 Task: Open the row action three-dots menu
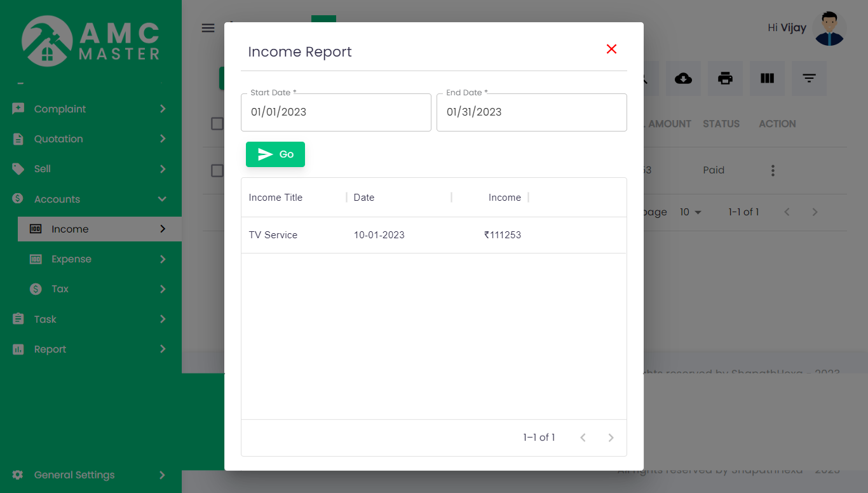pos(773,170)
